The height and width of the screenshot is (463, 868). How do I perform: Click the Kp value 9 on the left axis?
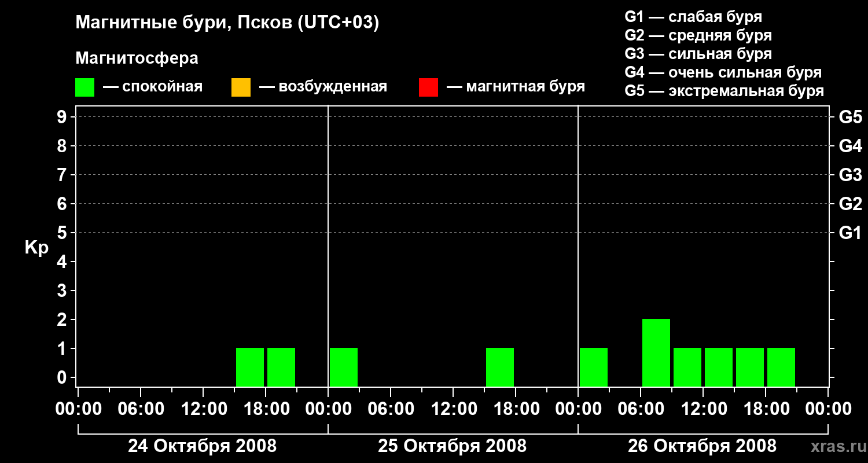[63, 117]
